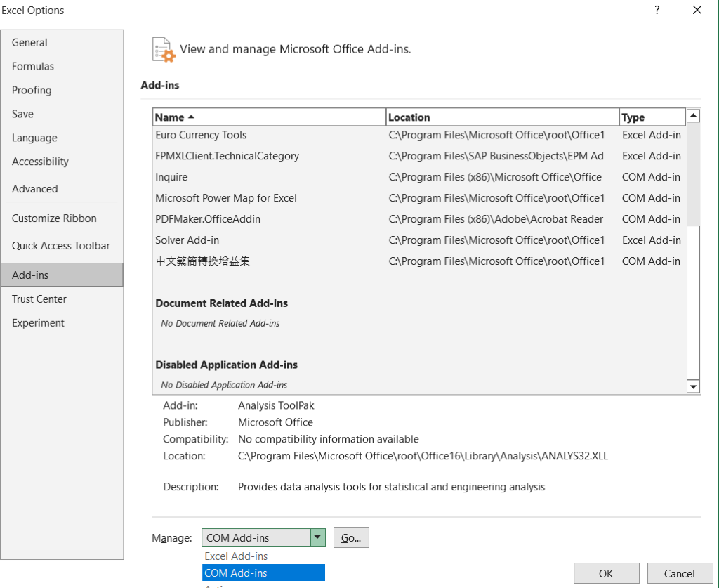Click Solver's Excel Add-in type cell
Screen dimensions: 719x588
pos(651,240)
